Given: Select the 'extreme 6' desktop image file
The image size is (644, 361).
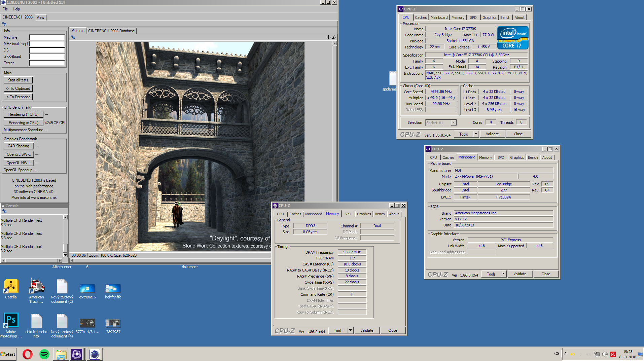Looking at the screenshot, I should click(x=87, y=291).
